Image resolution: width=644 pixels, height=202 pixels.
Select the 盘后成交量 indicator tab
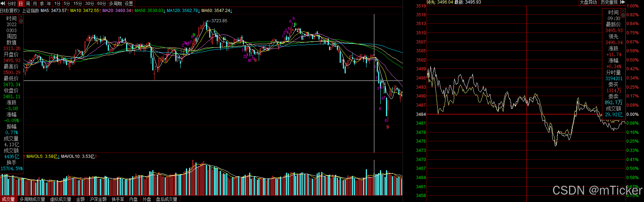pos(166,199)
